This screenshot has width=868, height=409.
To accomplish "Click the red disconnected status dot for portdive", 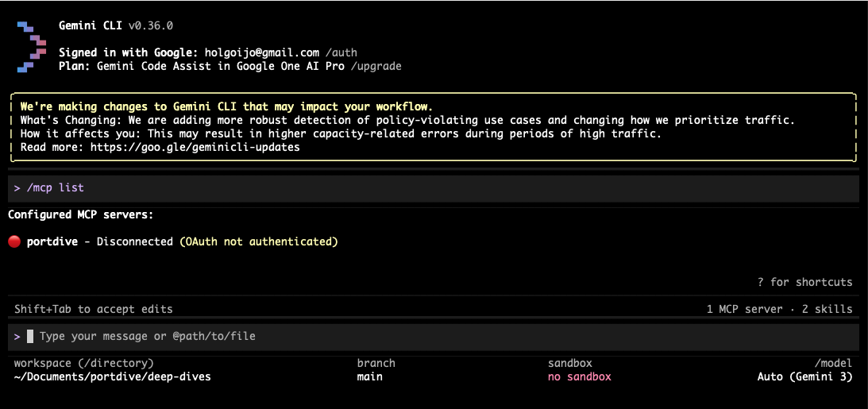I will tap(15, 242).
